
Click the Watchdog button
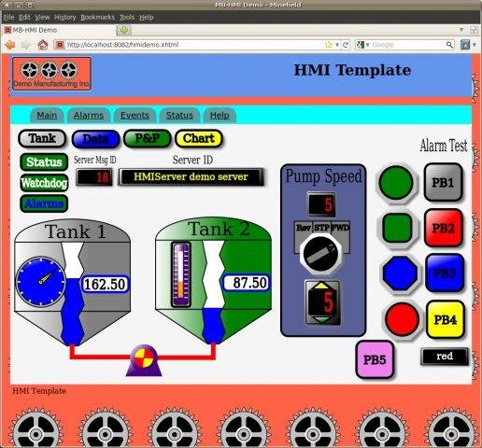(44, 183)
